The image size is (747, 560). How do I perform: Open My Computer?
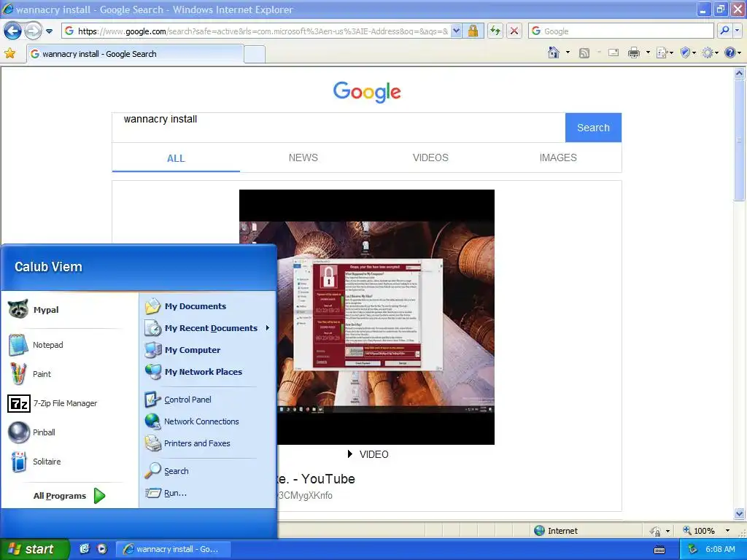(x=208, y=350)
